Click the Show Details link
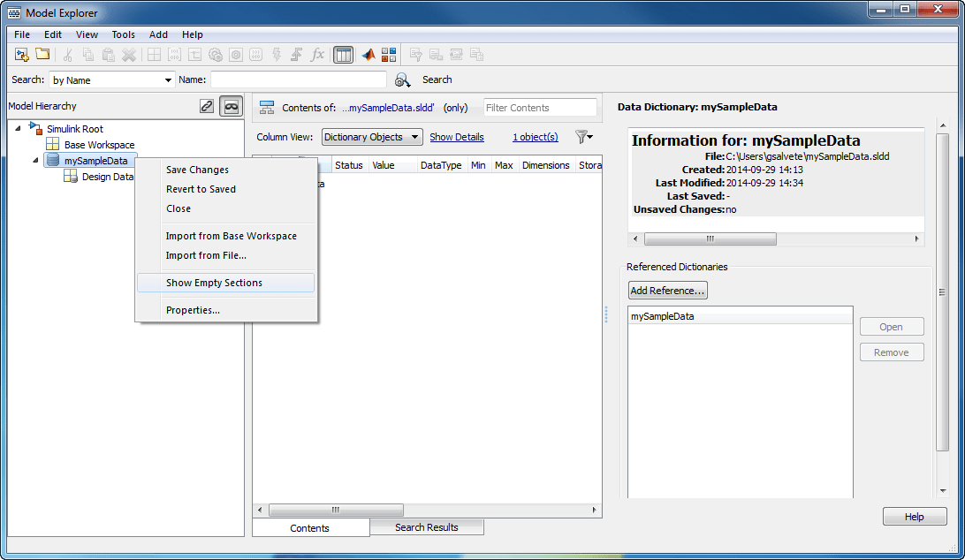 click(x=456, y=137)
